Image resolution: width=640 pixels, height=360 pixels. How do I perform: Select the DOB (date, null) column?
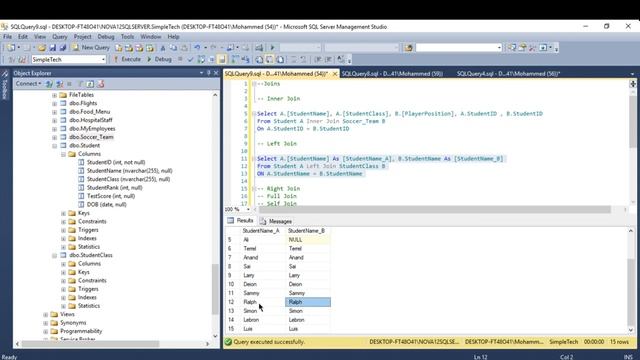point(107,204)
